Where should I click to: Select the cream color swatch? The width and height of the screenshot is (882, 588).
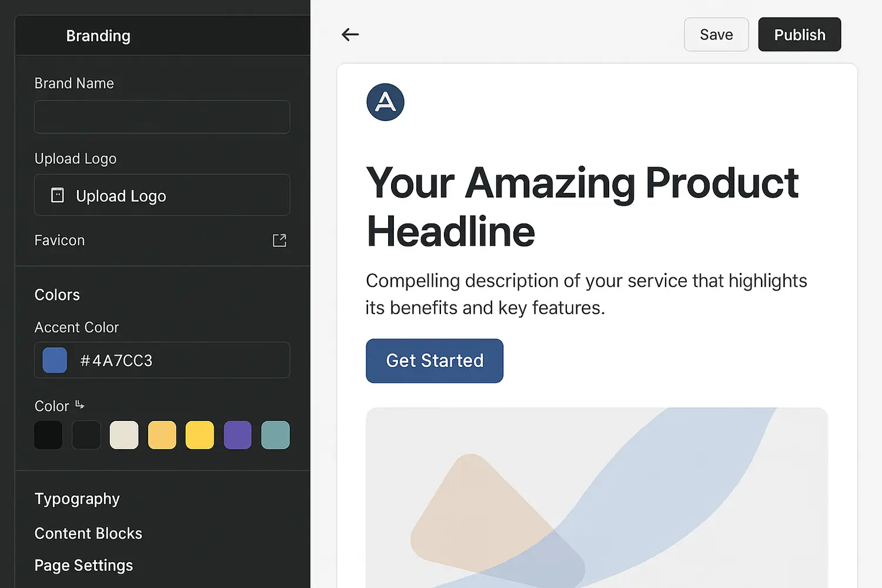(x=124, y=435)
